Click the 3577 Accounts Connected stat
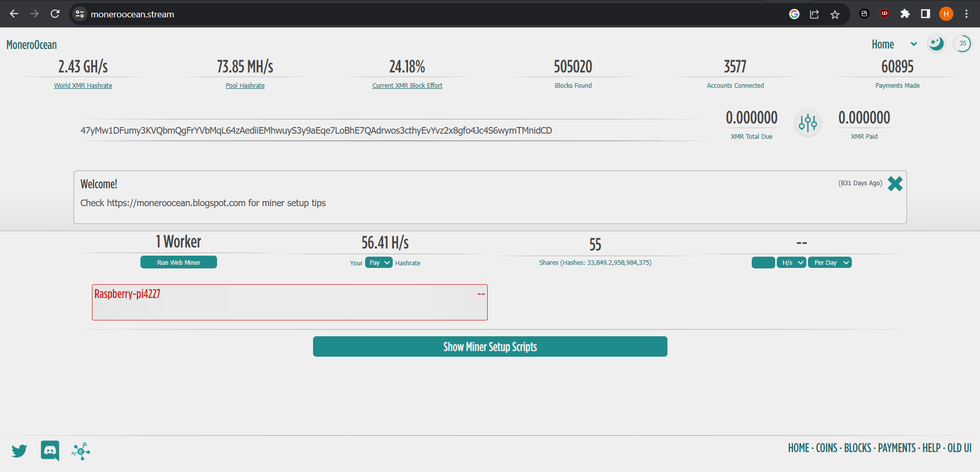The image size is (980, 472). [x=735, y=66]
